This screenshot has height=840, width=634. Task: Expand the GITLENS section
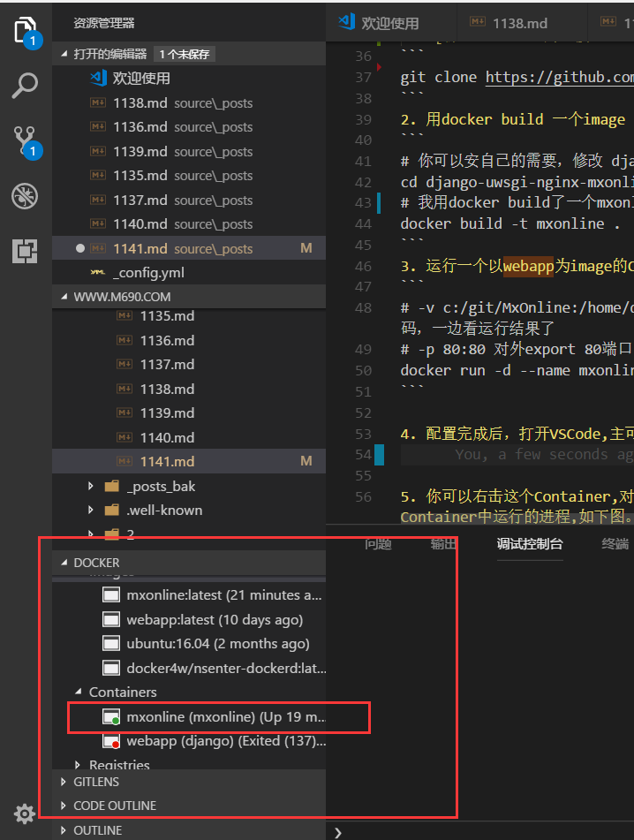(x=64, y=782)
